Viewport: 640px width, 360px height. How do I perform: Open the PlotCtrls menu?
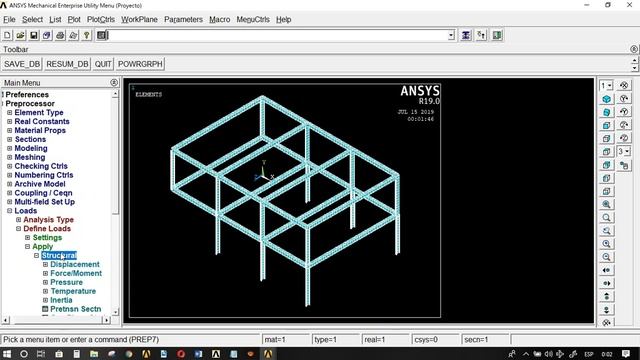coord(101,20)
